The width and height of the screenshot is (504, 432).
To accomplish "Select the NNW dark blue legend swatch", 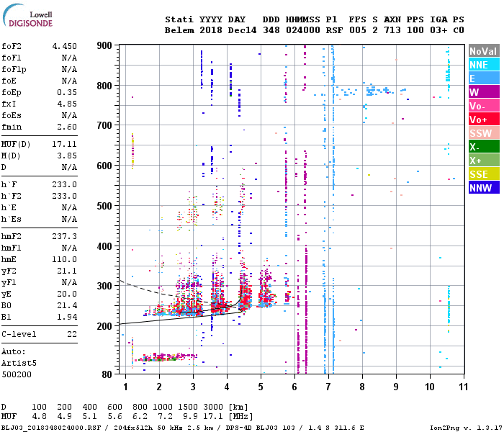I will pyautogui.click(x=484, y=187).
